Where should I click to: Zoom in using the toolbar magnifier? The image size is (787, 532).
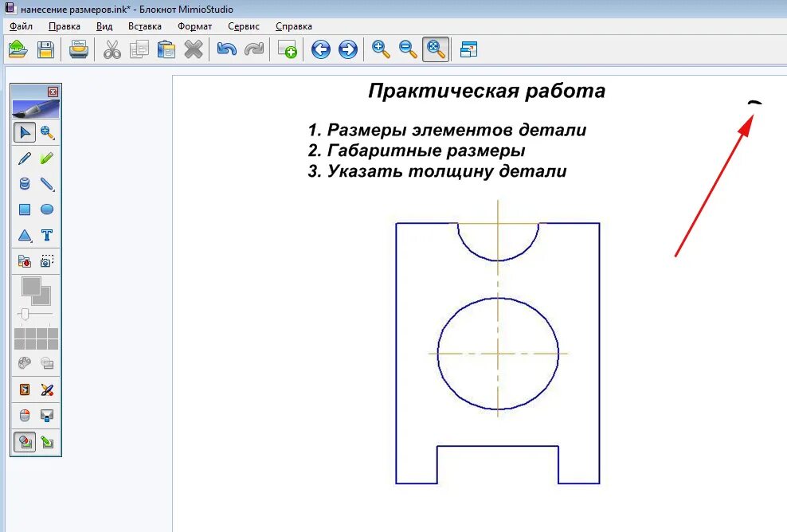pyautogui.click(x=381, y=49)
